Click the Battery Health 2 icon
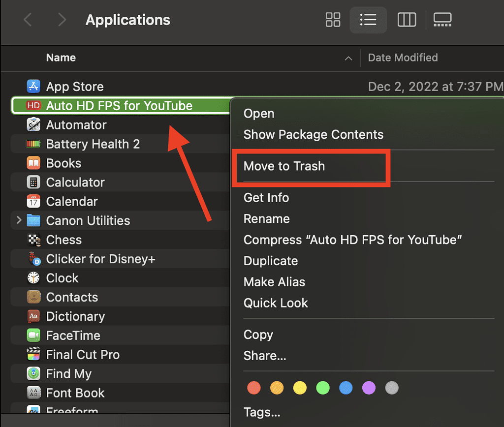Image resolution: width=504 pixels, height=427 pixels. tap(32, 144)
